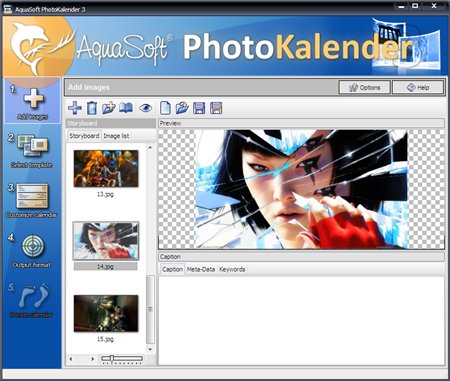This screenshot has height=381, width=450.
Task: Go to step 1 Add images
Action: coord(32,101)
